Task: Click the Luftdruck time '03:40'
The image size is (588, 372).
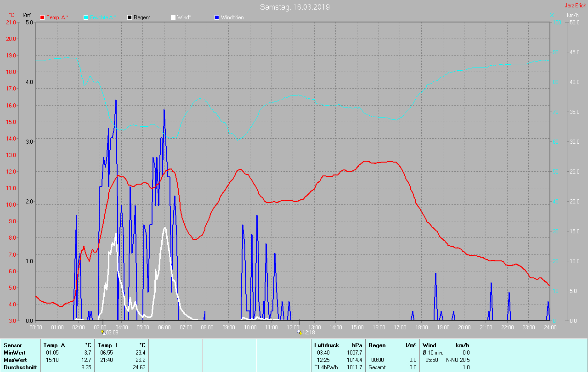Action: pos(323,352)
